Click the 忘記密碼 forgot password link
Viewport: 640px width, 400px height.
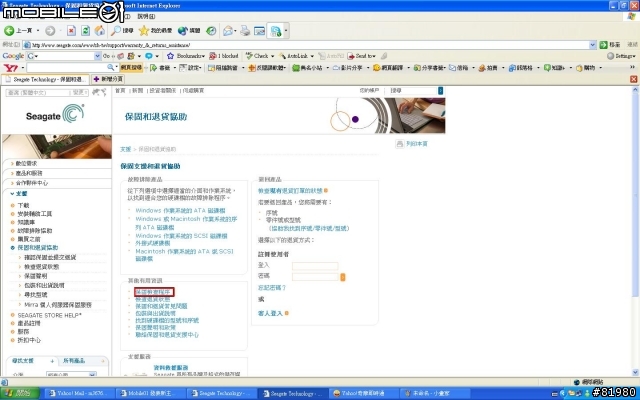(272, 288)
